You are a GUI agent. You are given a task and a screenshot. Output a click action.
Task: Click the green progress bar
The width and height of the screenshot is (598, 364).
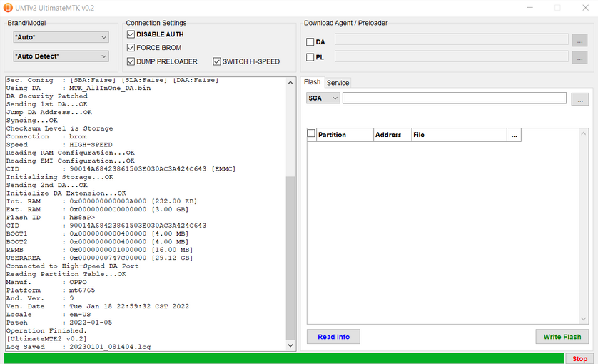(x=284, y=358)
